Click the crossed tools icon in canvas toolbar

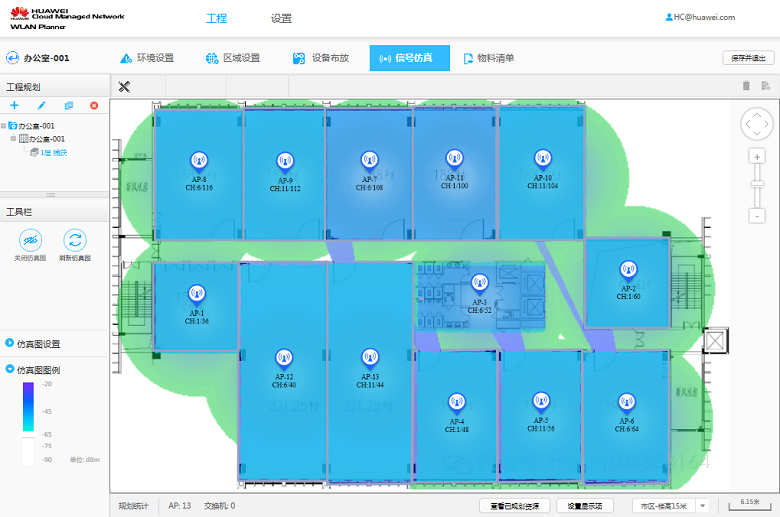point(124,87)
